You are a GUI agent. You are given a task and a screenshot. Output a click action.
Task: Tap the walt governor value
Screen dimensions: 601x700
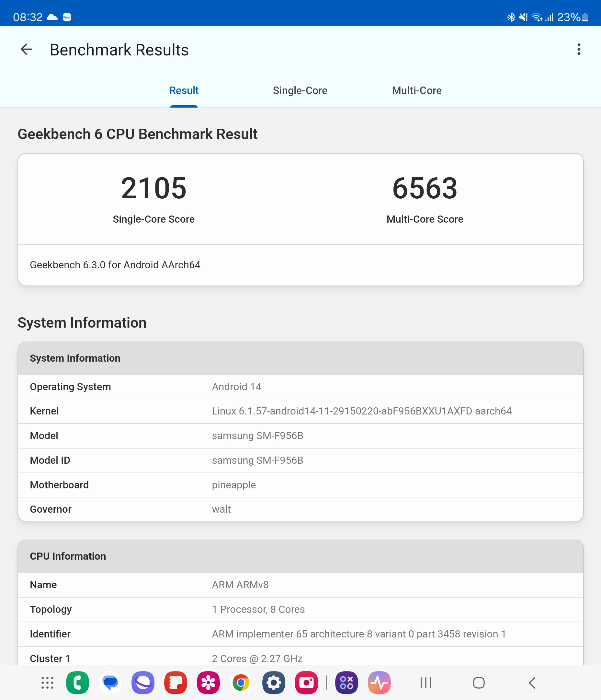click(x=221, y=509)
